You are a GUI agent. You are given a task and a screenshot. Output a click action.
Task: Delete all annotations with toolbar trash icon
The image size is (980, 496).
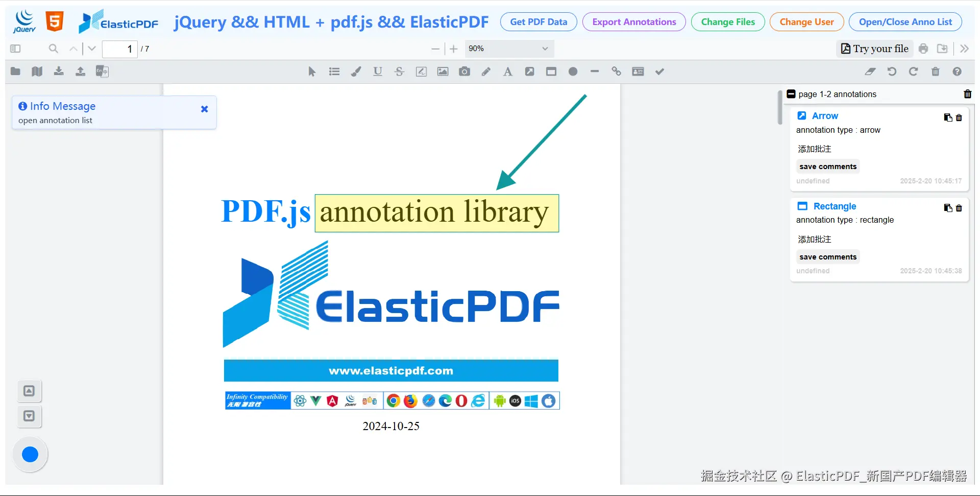[935, 72]
